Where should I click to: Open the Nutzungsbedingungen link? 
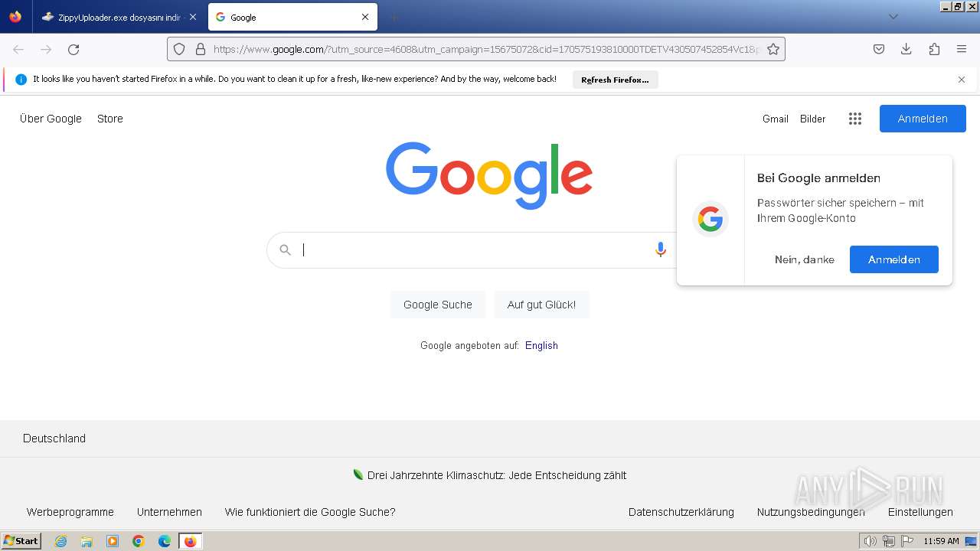coord(811,512)
